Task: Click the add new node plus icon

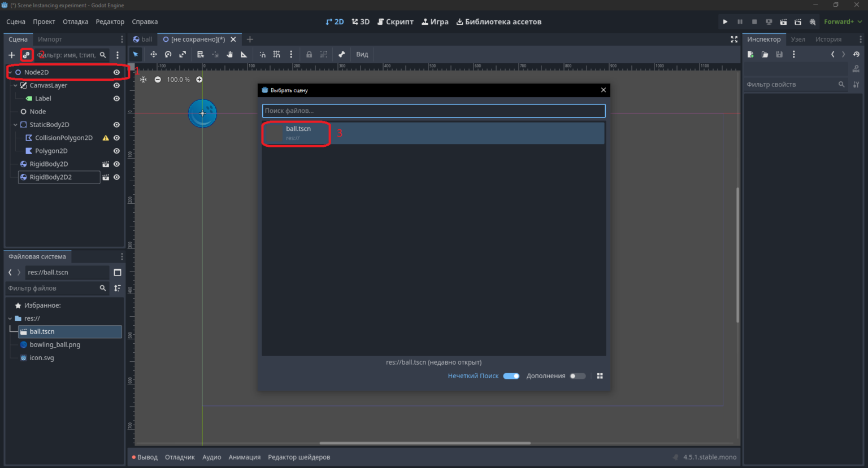Action: point(11,55)
